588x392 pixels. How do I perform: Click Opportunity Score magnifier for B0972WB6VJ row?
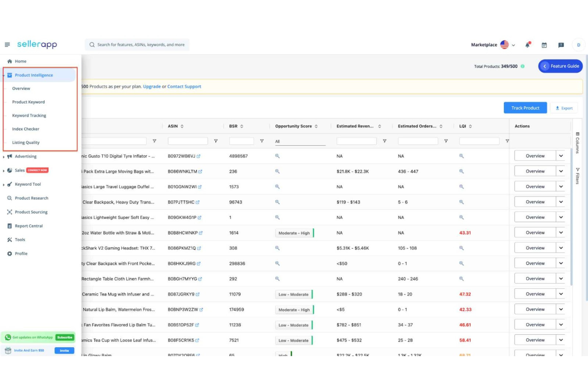pos(277,156)
